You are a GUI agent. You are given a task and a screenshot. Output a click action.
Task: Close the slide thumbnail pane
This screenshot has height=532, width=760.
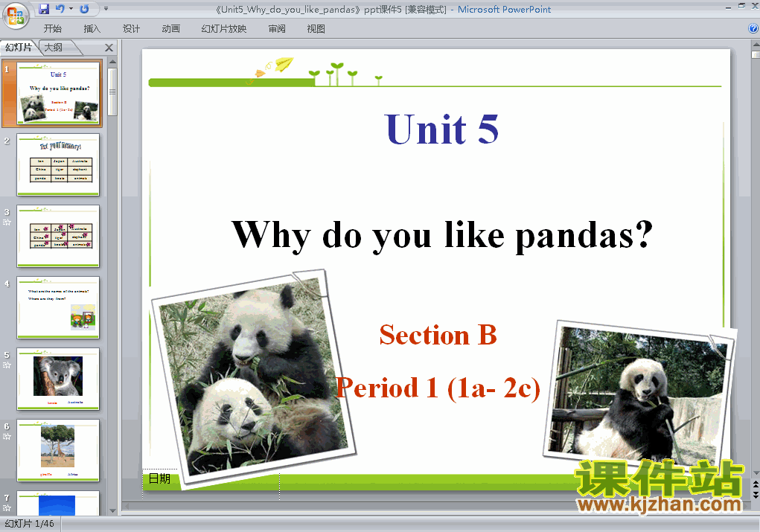[109, 48]
